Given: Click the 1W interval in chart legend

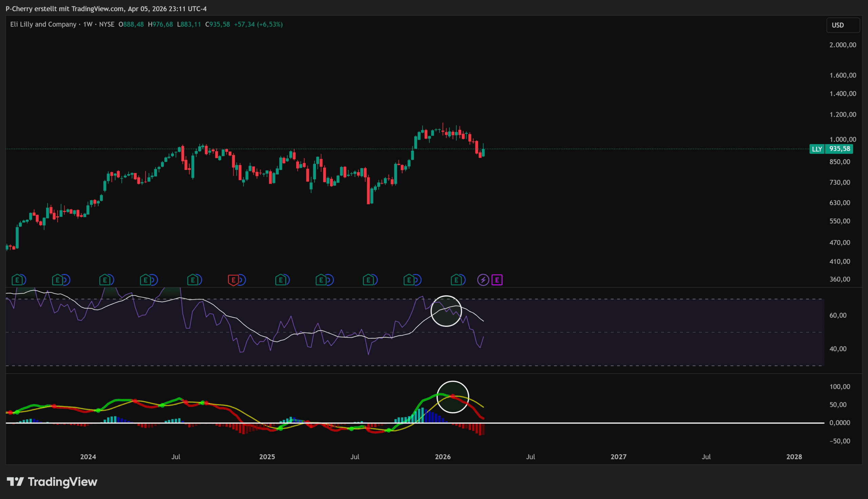Looking at the screenshot, I should tap(88, 24).
